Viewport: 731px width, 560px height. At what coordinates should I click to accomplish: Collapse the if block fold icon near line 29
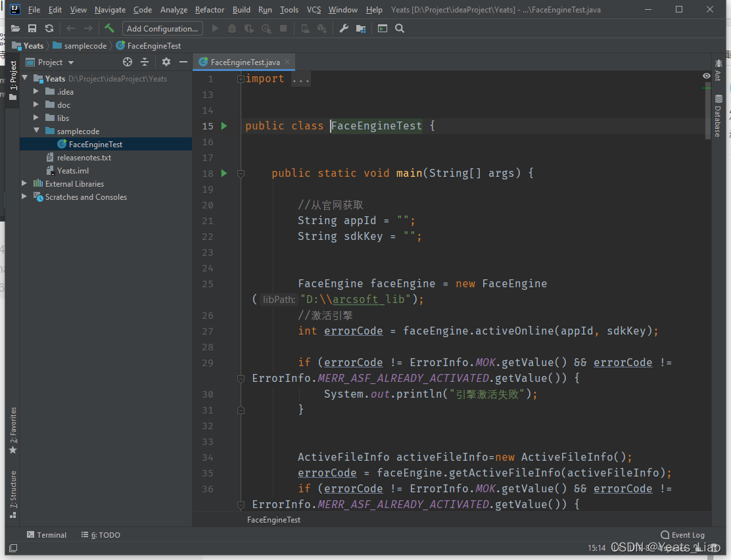click(241, 377)
